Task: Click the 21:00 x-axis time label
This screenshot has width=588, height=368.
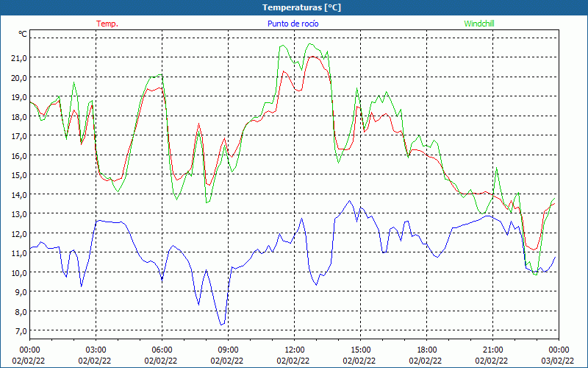Action: coord(492,350)
